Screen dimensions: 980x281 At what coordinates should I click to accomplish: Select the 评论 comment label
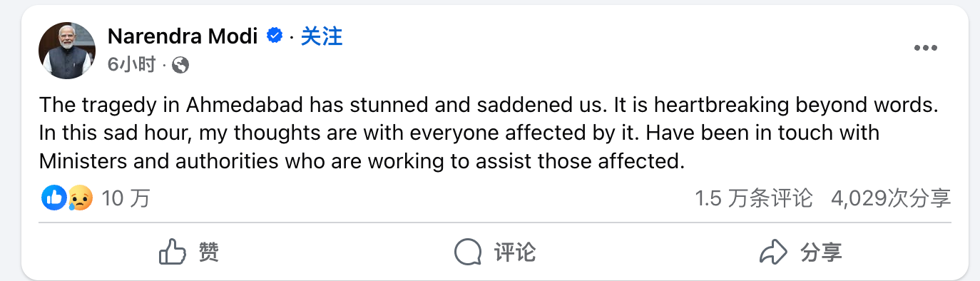(x=514, y=252)
